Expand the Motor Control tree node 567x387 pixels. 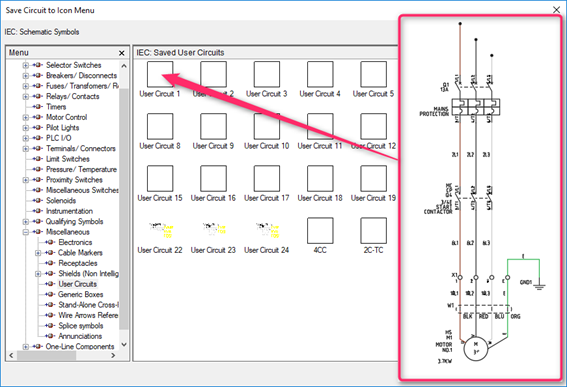tap(26, 118)
